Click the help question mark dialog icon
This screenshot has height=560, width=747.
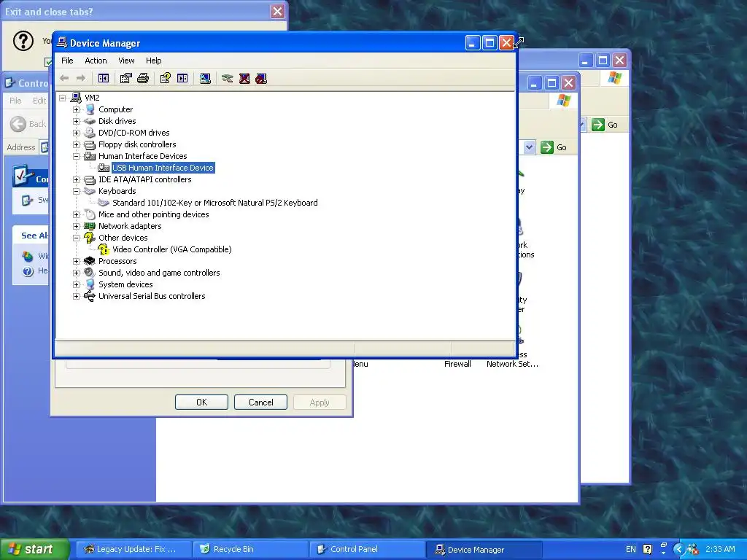pos(23,41)
